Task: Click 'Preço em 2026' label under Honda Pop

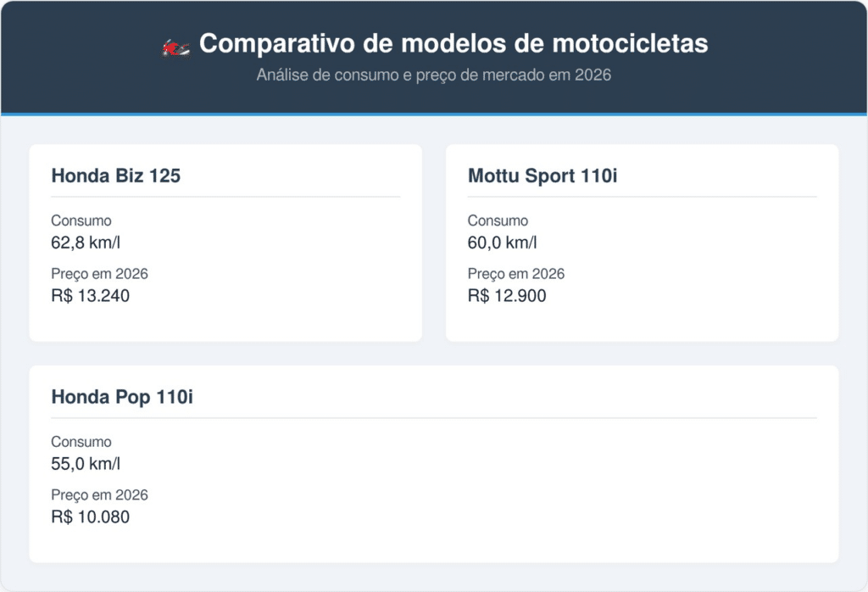Action: click(x=100, y=494)
